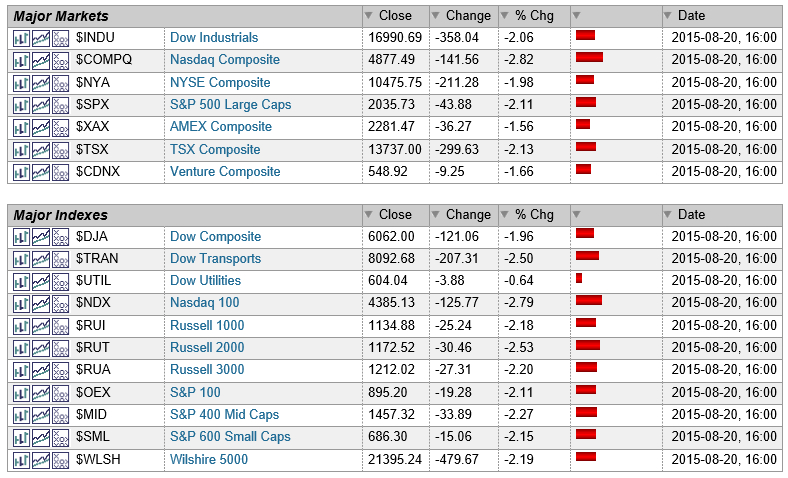This screenshot has height=478, width=788.
Task: Sort Major Markets by % Chg arrow
Action: click(x=503, y=16)
